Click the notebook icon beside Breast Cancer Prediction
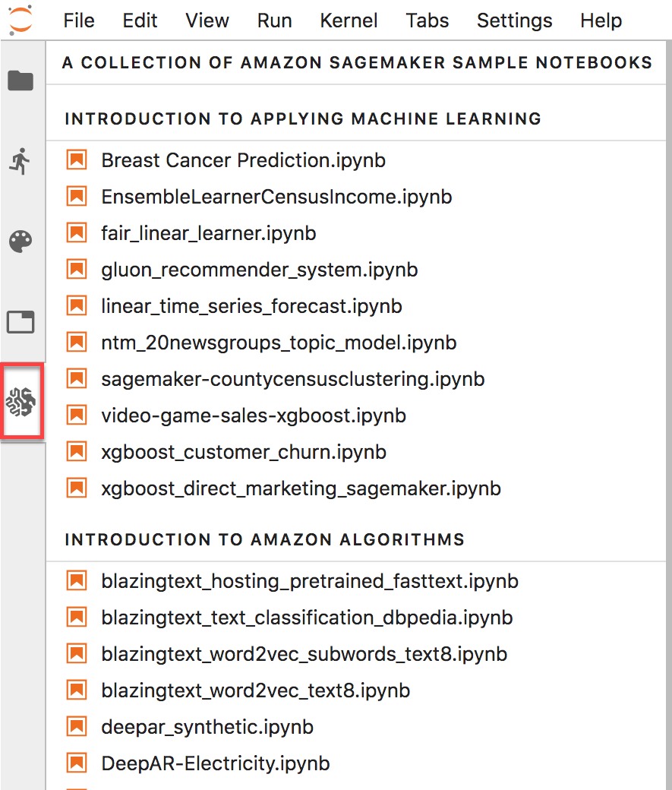This screenshot has height=790, width=672. 77,160
